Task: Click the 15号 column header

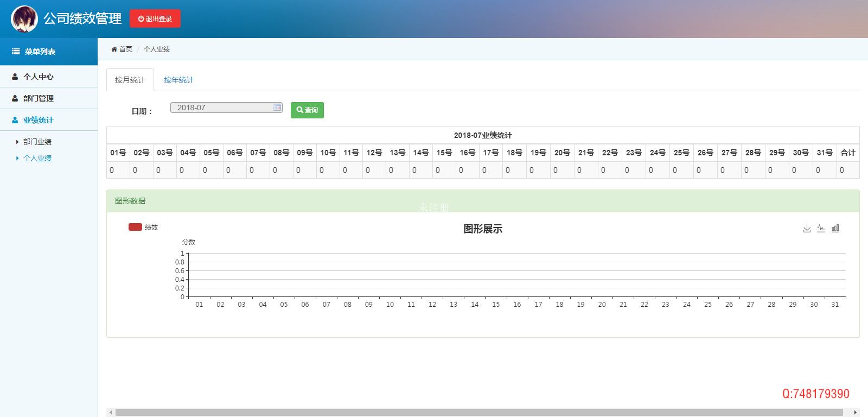Action: pos(444,153)
